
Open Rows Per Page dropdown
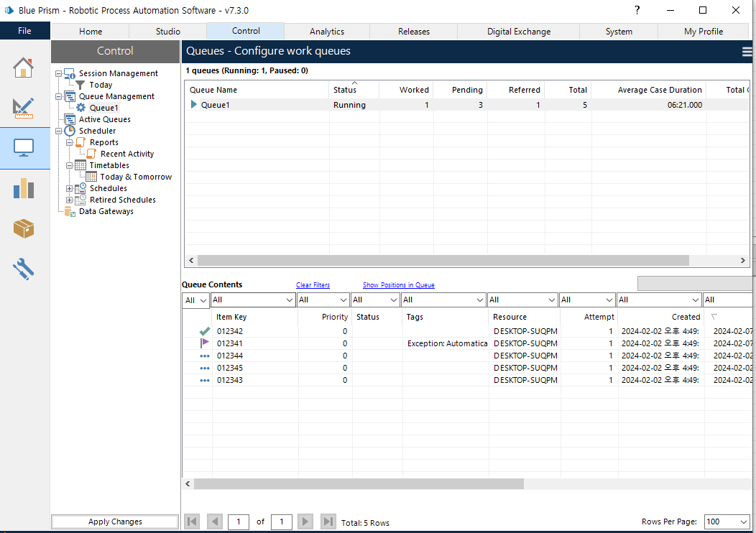727,522
